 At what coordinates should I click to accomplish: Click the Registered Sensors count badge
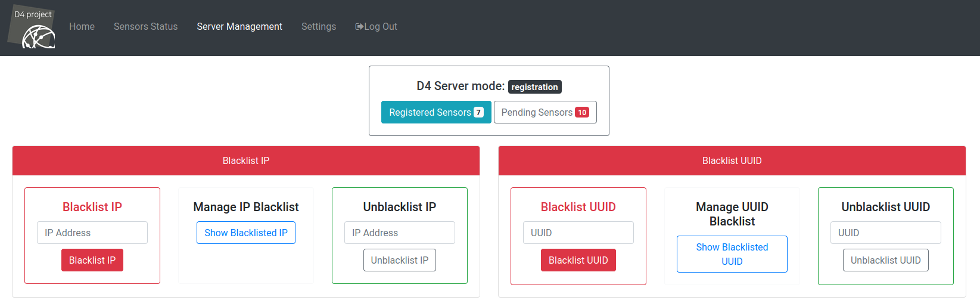tap(478, 112)
